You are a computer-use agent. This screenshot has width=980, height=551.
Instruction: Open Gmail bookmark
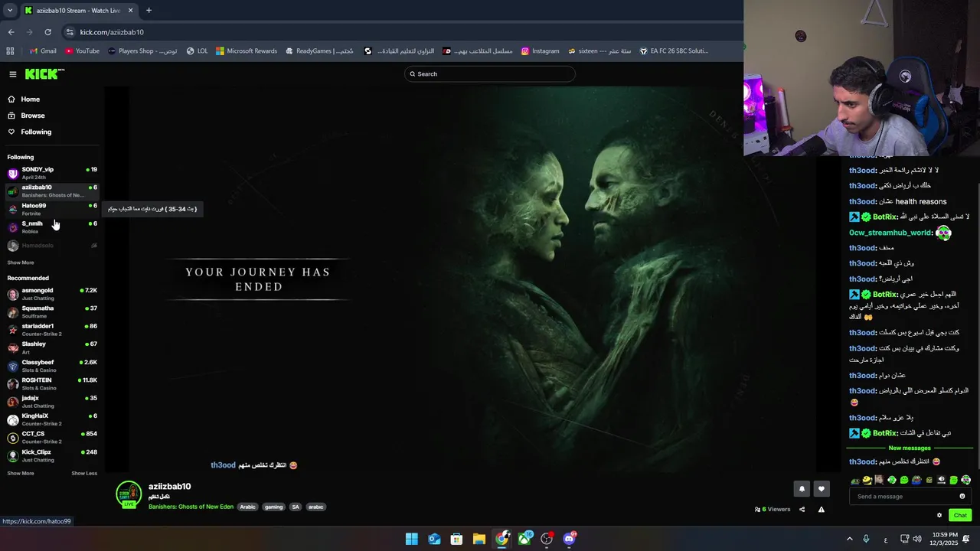43,51
